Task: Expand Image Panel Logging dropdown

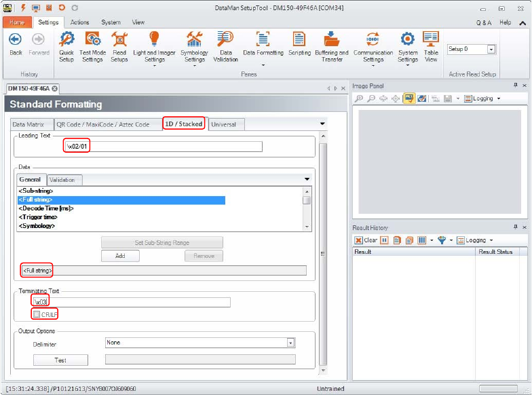Action: click(x=499, y=99)
